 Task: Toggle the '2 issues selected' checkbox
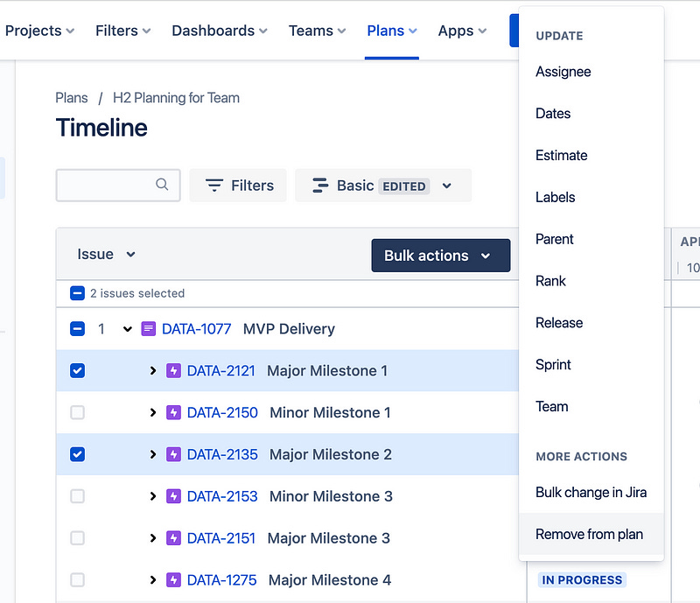coord(77,293)
